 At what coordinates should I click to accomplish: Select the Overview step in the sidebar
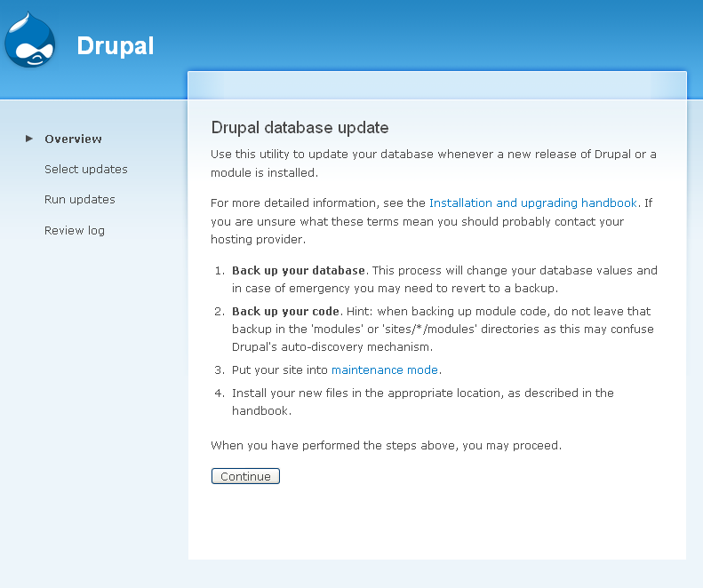pos(73,139)
